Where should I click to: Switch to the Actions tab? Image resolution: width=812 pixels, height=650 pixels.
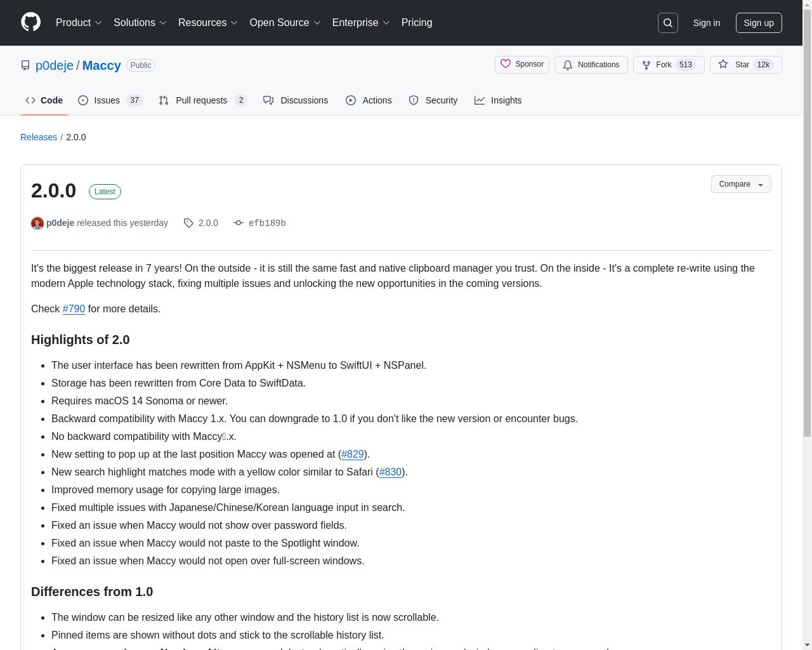[369, 100]
